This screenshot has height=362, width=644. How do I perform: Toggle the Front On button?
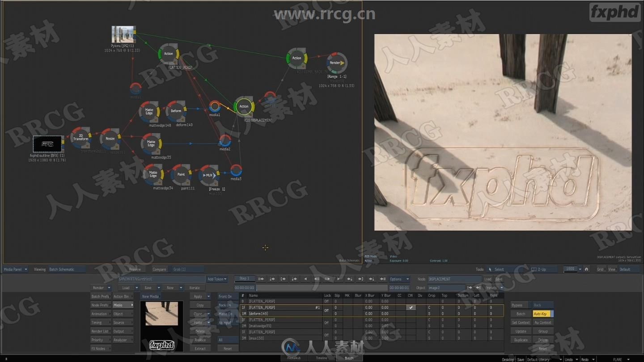pos(228,296)
